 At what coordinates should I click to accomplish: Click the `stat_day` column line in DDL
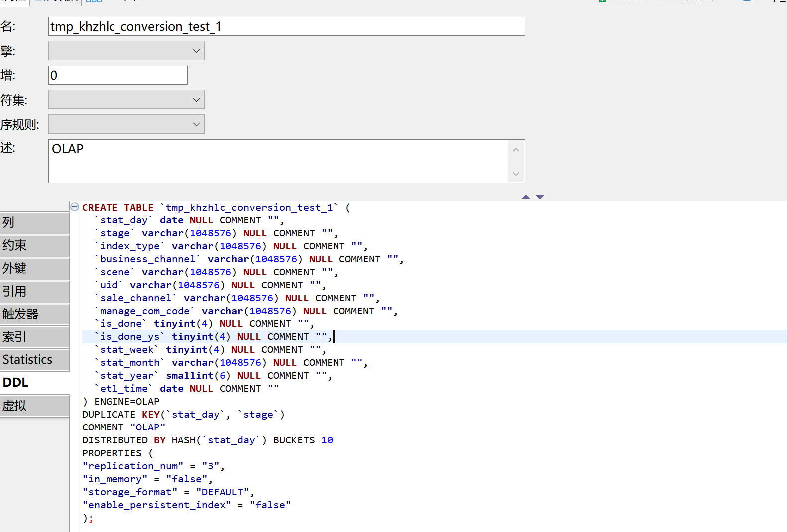189,220
